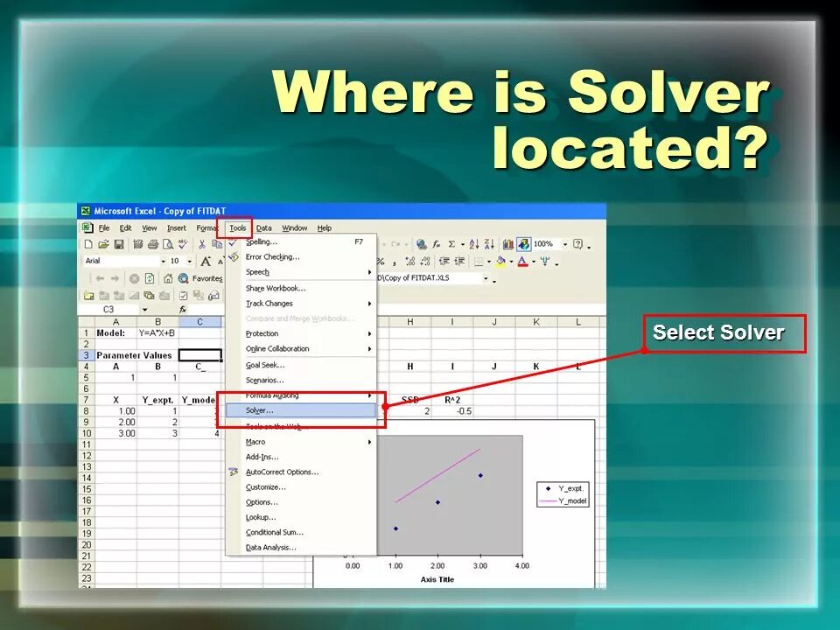This screenshot has width=840, height=630.
Task: Choose Data Analysis... from the Tools menu
Action: coord(301,548)
